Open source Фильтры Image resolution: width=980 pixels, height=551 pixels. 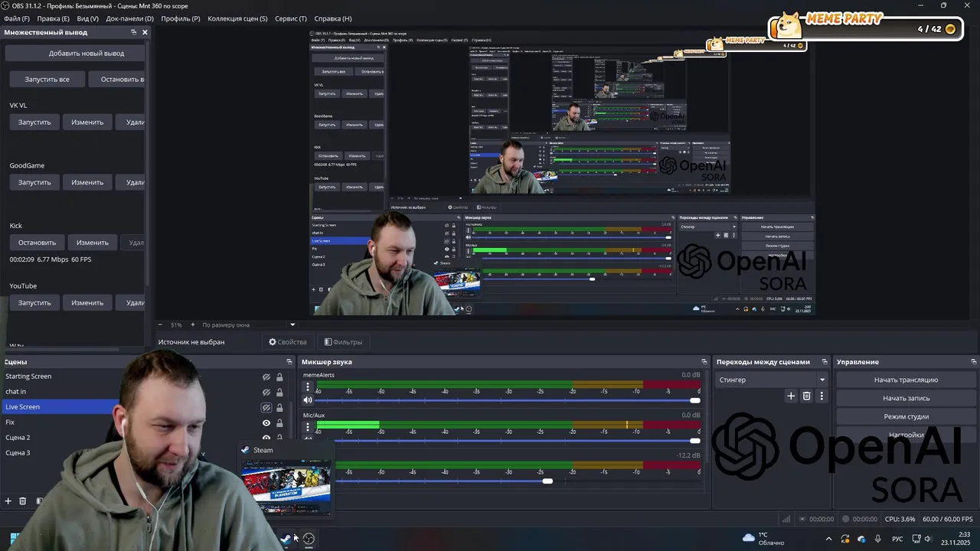[343, 342]
